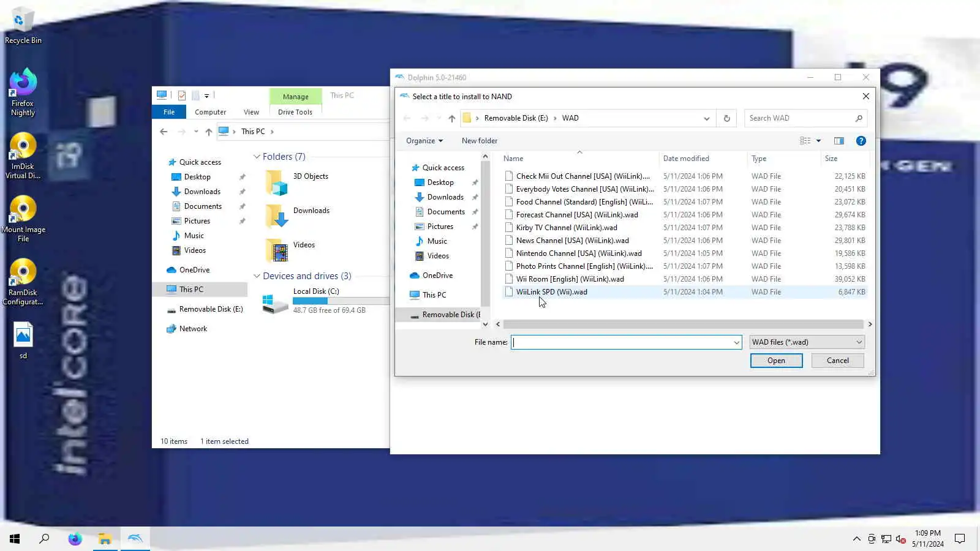Screen dimensions: 980x551
Task: Open RamDisk Configuration desktop shortcut
Action: [23, 282]
